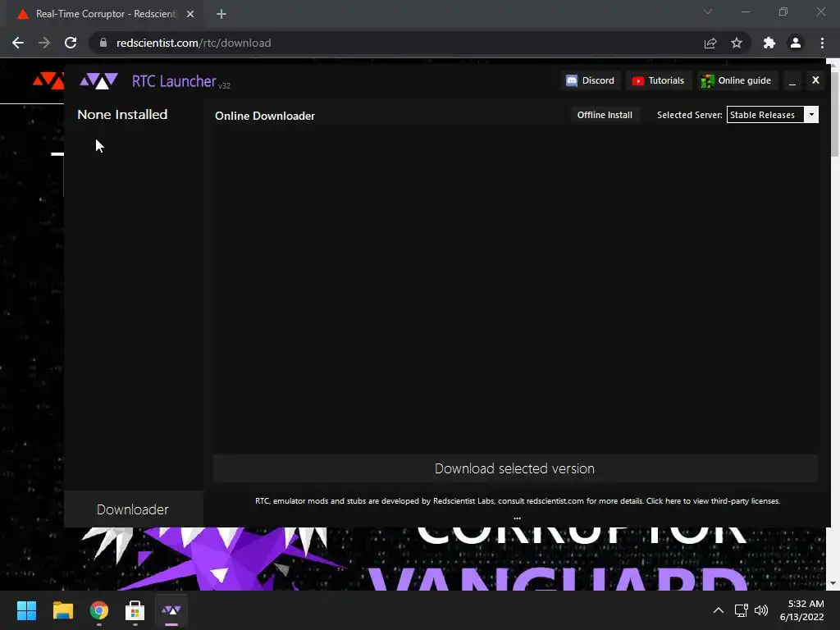
Task: Open network status tray icon
Action: [742, 610]
